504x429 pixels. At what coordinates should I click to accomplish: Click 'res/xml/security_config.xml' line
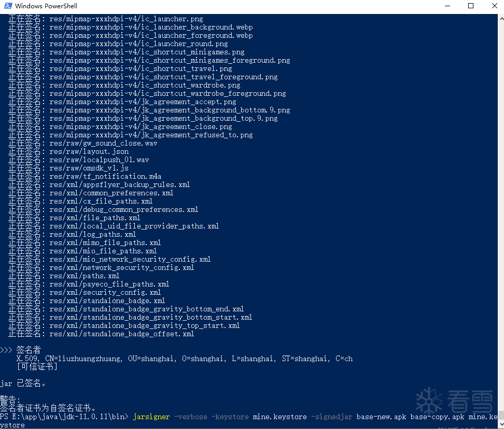(85, 293)
